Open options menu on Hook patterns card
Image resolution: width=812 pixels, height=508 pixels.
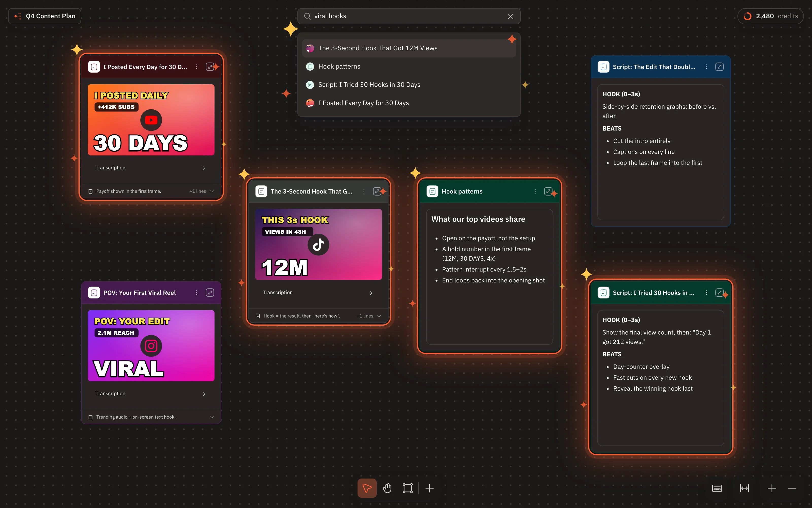535,191
